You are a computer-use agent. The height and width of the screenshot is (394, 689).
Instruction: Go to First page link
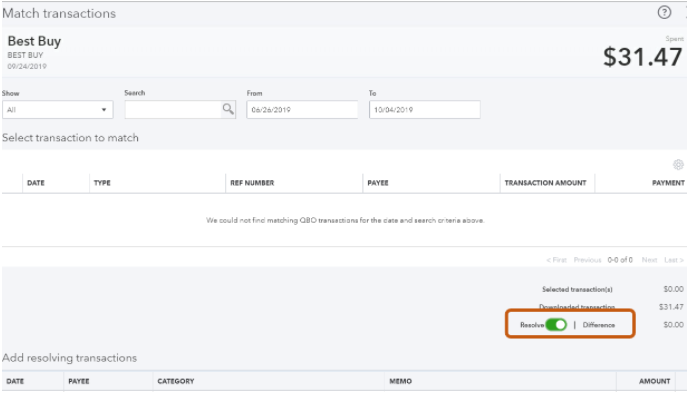tap(557, 260)
